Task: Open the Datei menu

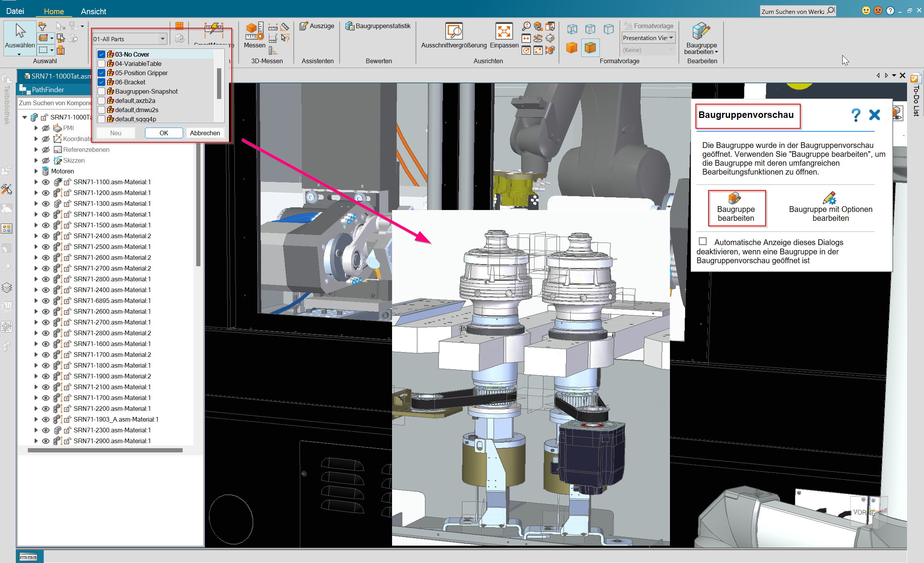Action: (x=15, y=11)
